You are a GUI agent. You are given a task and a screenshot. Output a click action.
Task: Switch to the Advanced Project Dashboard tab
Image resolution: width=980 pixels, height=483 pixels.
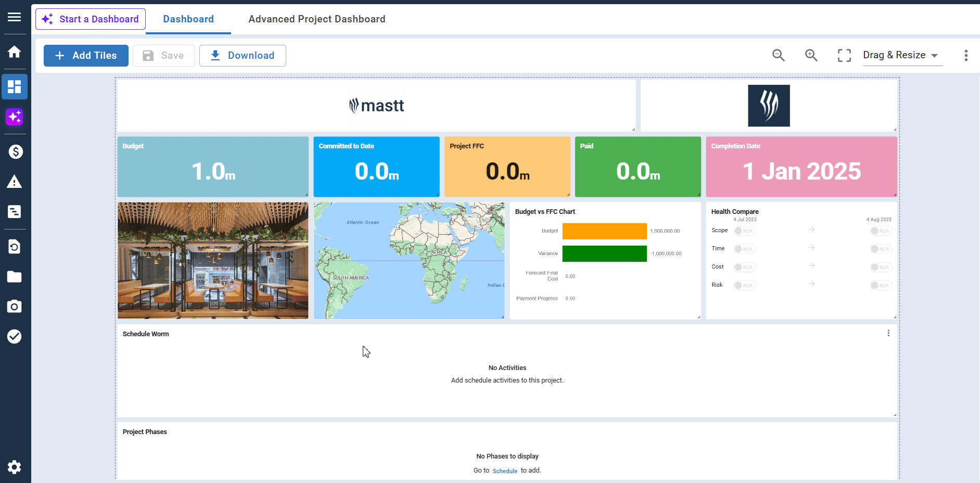click(x=316, y=19)
